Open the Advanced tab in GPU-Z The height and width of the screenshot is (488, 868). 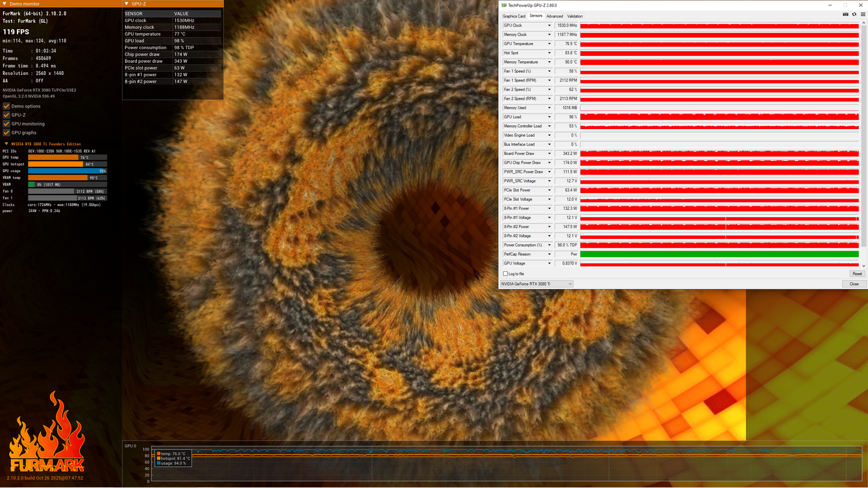click(554, 16)
